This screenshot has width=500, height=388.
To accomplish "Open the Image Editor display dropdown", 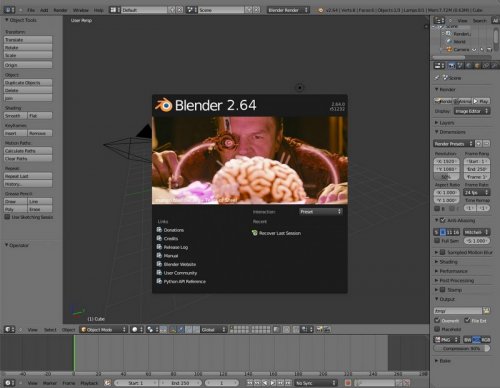I will 472,111.
